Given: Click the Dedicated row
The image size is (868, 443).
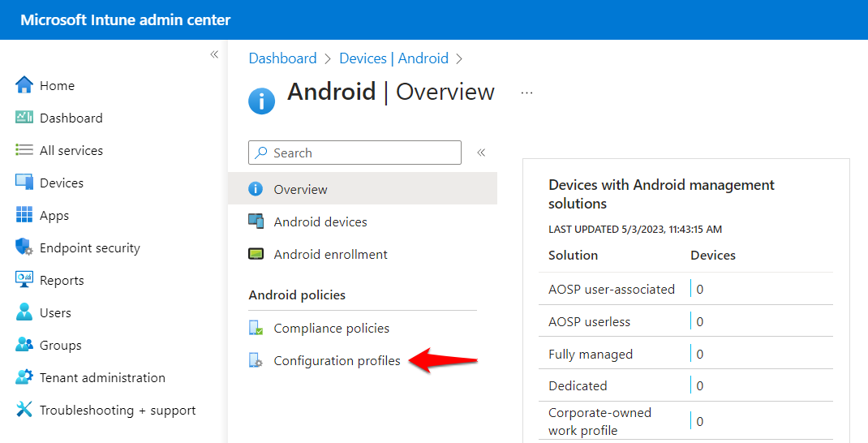Looking at the screenshot, I should tap(685, 386).
